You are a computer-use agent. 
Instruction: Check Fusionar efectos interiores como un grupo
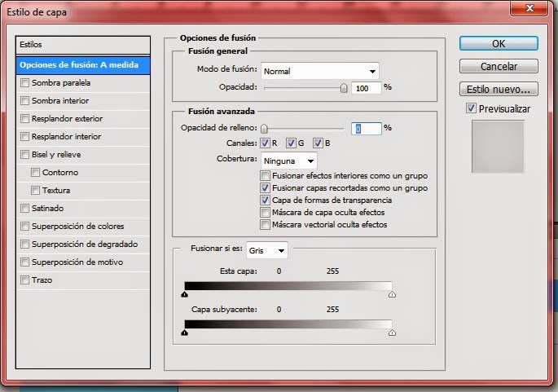pos(265,175)
